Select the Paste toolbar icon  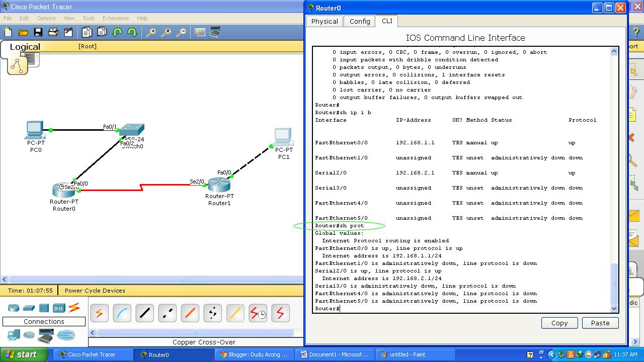(x=102, y=32)
